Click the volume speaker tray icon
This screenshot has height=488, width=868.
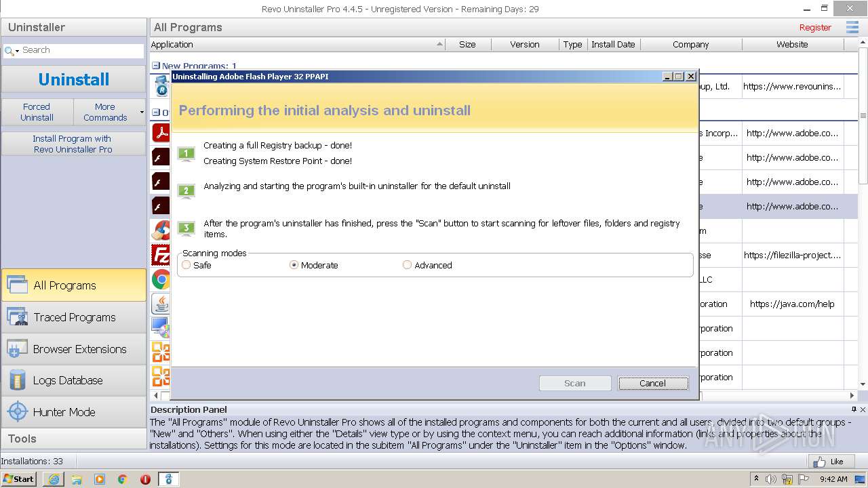771,479
